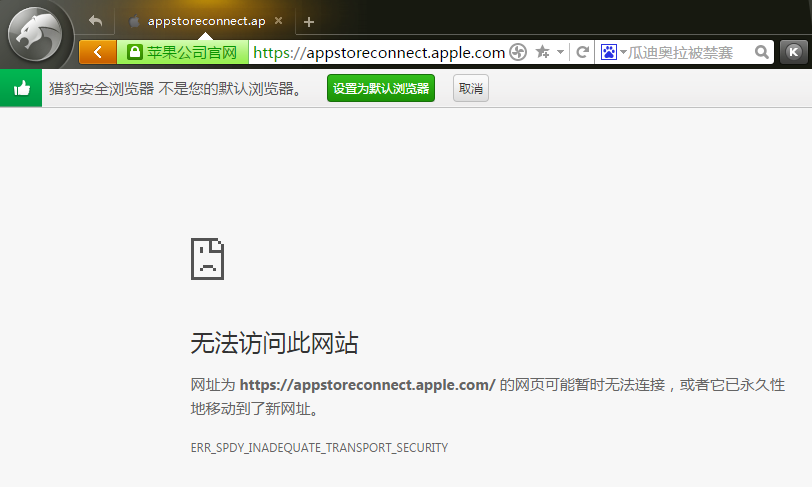The width and height of the screenshot is (812, 487).
Task: Click 设置为默认浏览器 green button
Action: [x=381, y=88]
